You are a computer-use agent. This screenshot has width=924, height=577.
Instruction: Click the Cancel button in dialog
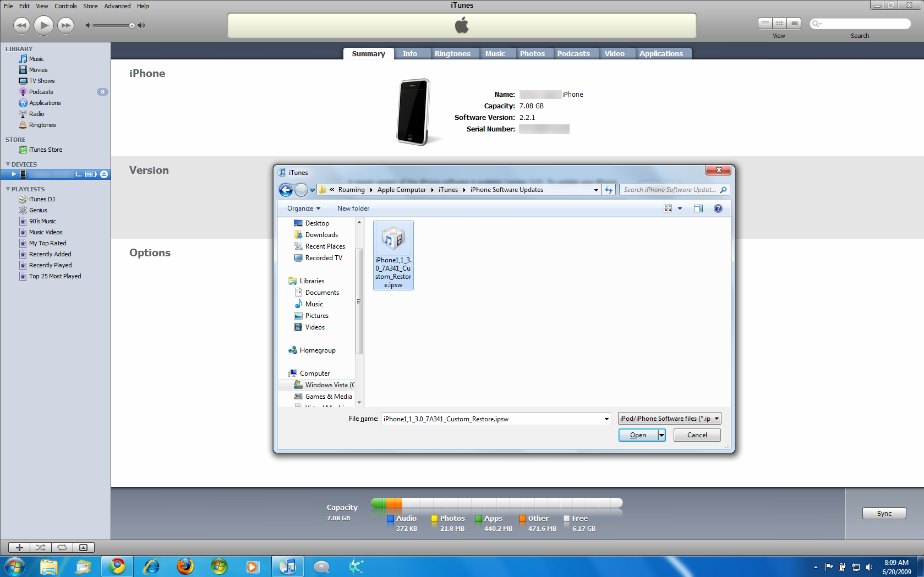point(697,435)
